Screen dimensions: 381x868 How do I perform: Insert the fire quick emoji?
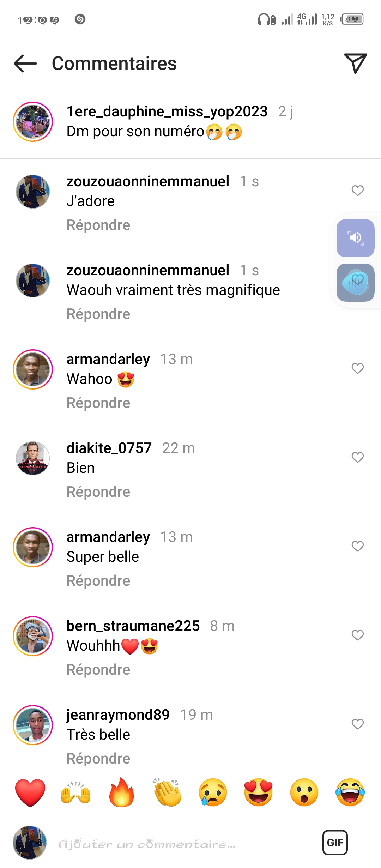click(122, 792)
